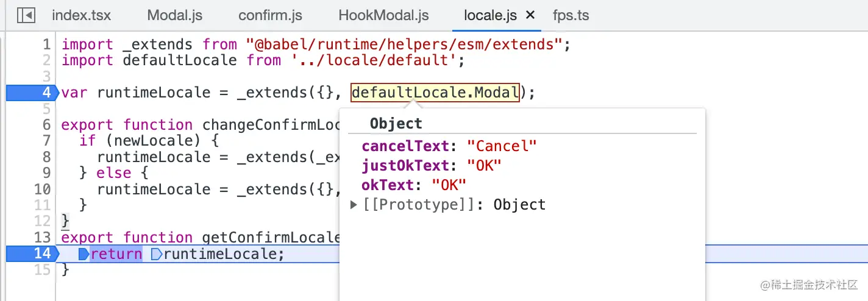The width and height of the screenshot is (868, 301).
Task: Set a breakpoint on line 6
Action: click(x=46, y=125)
